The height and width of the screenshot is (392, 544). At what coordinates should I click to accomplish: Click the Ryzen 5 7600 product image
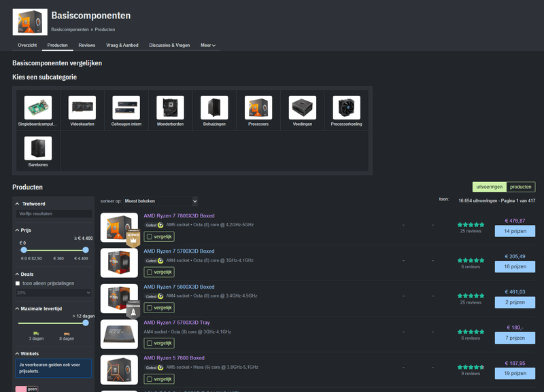coord(119,370)
